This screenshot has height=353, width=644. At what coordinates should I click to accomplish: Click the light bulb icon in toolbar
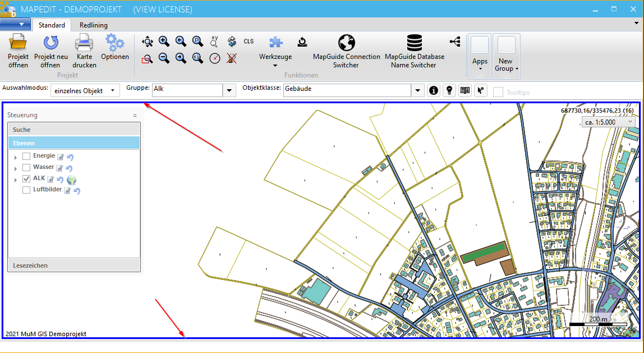tap(449, 90)
